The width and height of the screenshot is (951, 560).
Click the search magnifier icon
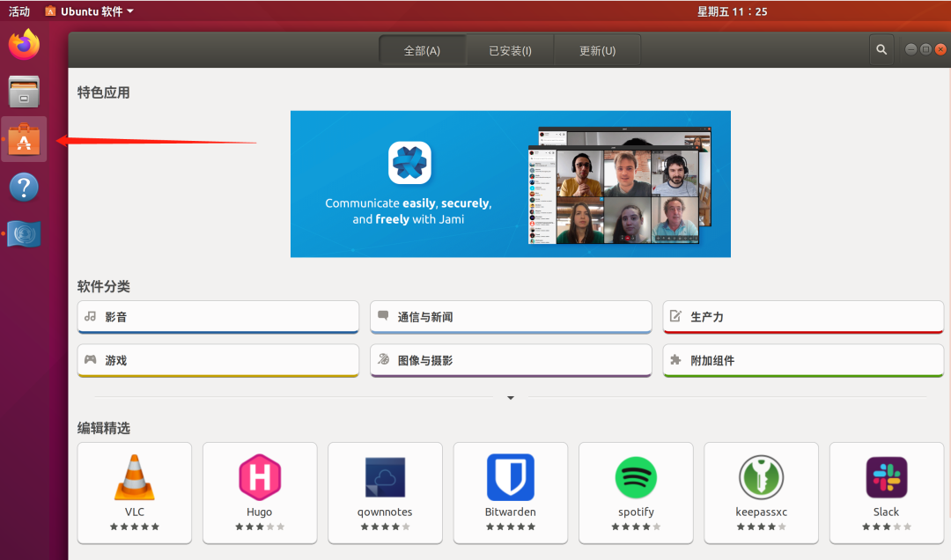click(x=881, y=50)
